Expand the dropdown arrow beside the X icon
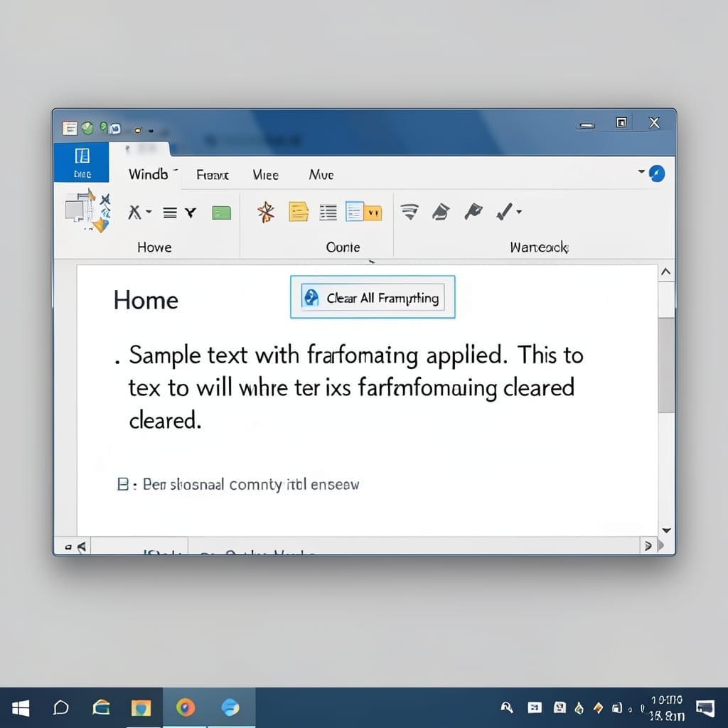Screen dimensions: 728x728 coord(149,212)
